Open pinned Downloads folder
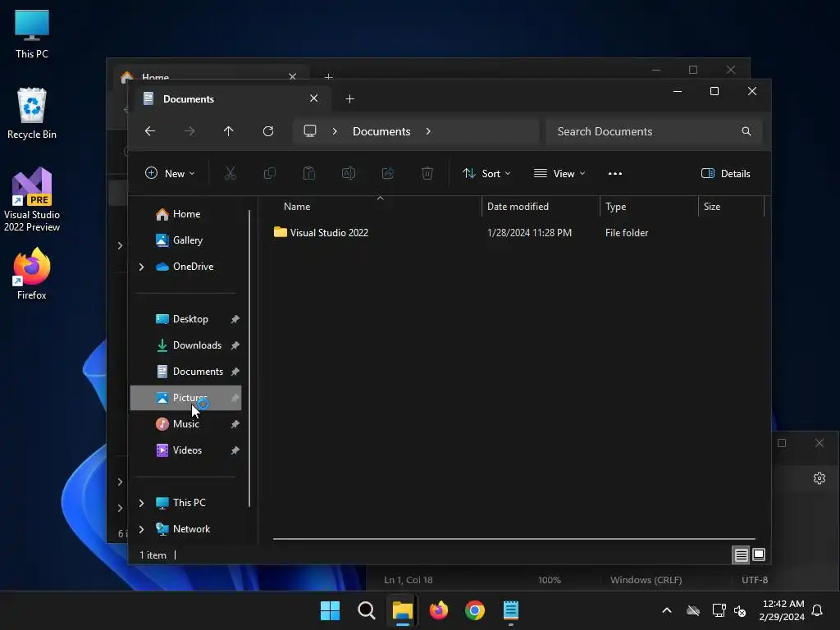The image size is (840, 630). pyautogui.click(x=185, y=345)
